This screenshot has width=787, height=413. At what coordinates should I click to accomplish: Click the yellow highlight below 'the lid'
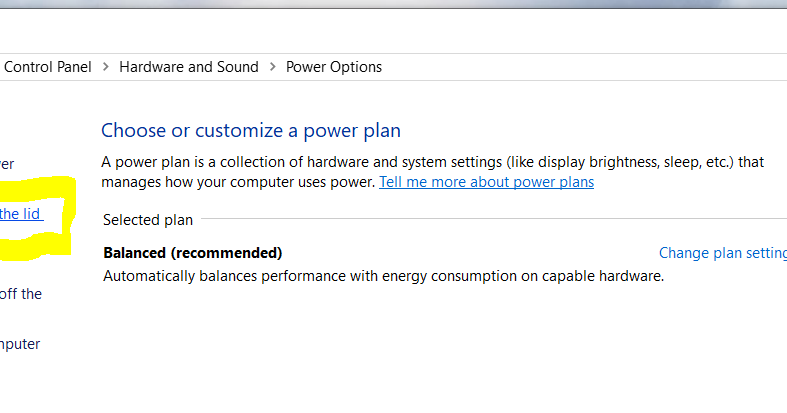click(x=33, y=247)
